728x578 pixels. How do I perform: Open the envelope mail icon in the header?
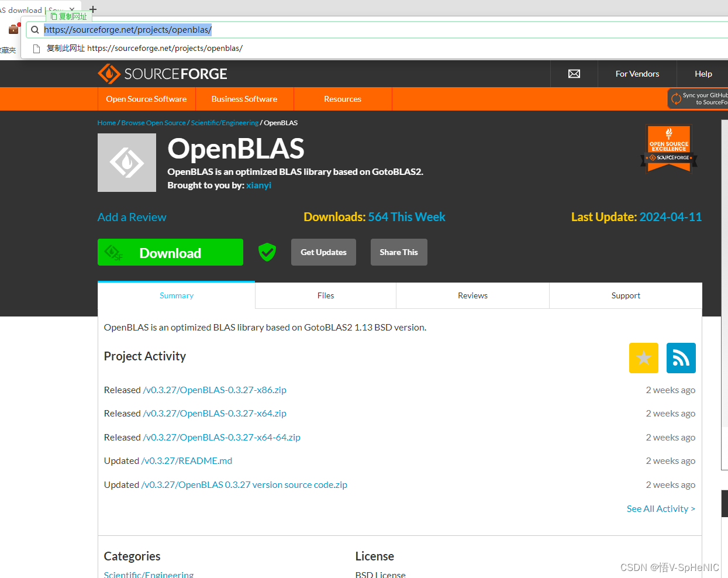[x=574, y=74]
